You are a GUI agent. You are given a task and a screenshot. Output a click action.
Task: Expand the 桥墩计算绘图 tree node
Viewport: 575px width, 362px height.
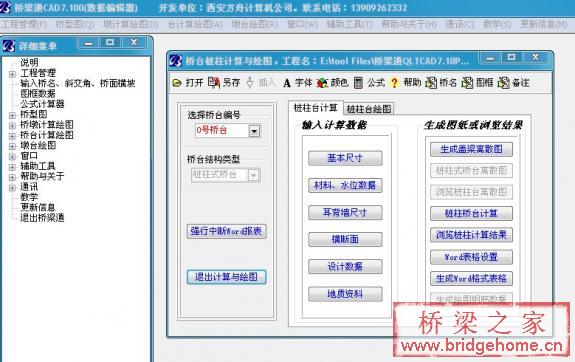tap(12, 125)
